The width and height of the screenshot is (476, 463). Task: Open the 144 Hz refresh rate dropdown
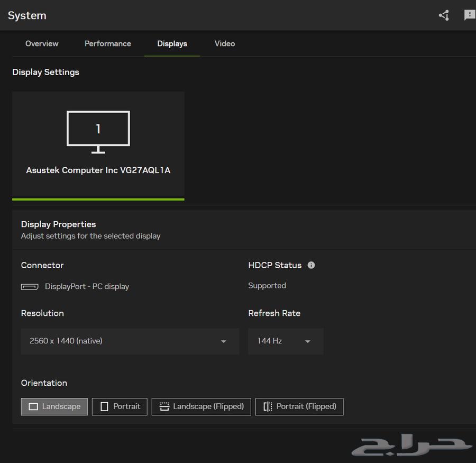point(286,341)
